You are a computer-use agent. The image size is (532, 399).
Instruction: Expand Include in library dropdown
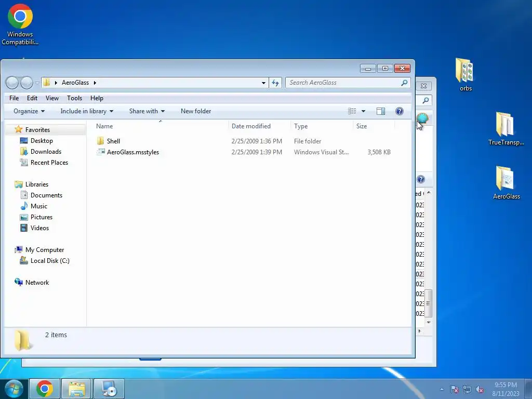(x=87, y=111)
